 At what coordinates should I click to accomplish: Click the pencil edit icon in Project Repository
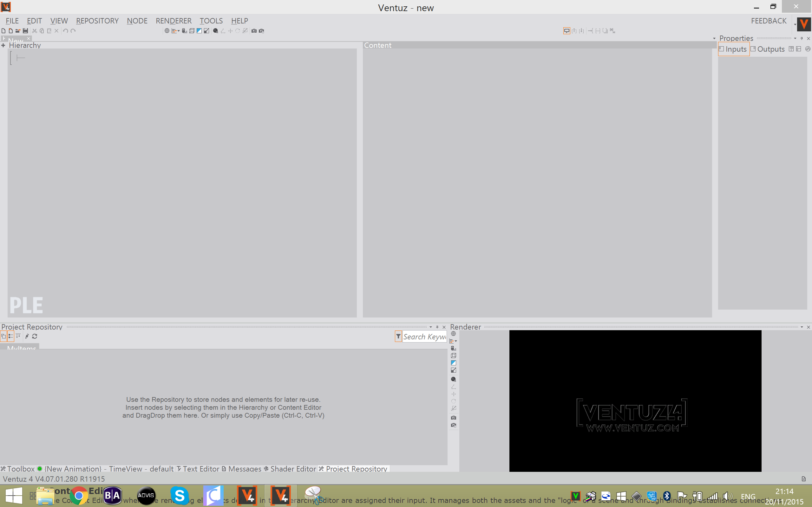point(27,336)
